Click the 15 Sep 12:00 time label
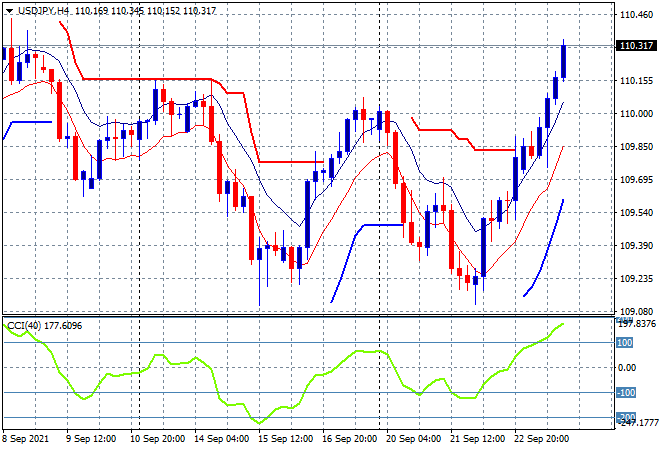Image resolution: width=660 pixels, height=450 pixels. coord(285,439)
